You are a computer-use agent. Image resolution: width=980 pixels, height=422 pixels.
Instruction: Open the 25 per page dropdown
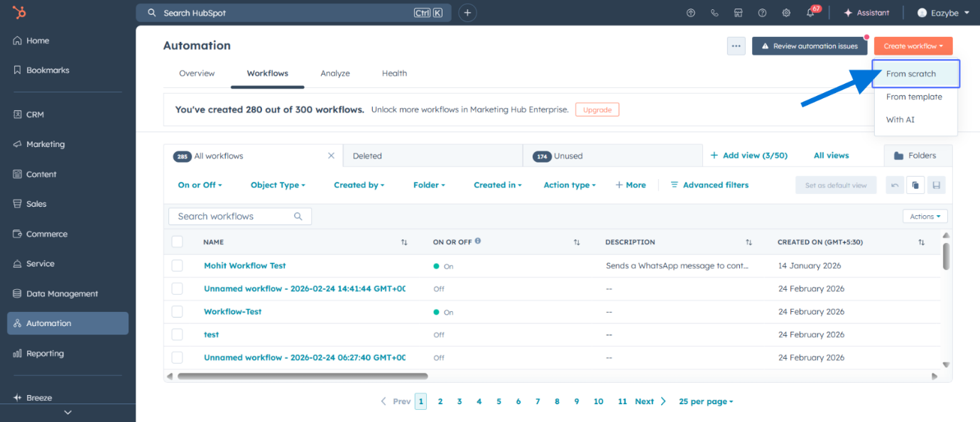706,401
